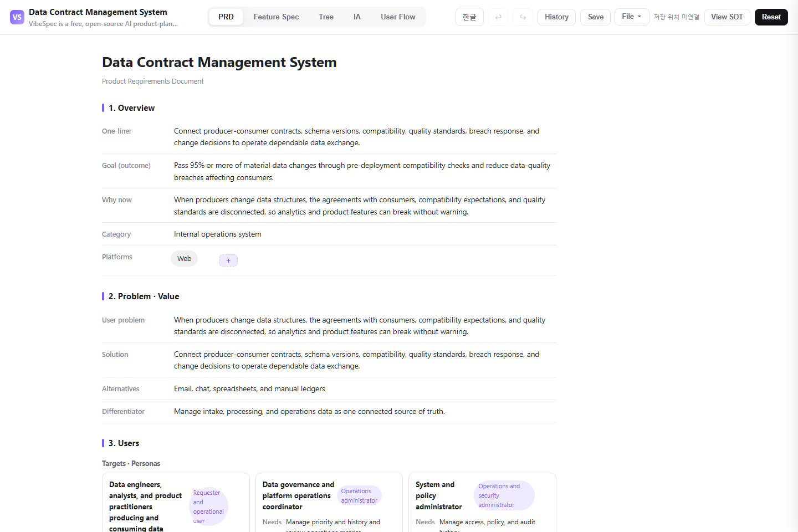
Task: Click the redo arrow icon
Action: pos(523,17)
